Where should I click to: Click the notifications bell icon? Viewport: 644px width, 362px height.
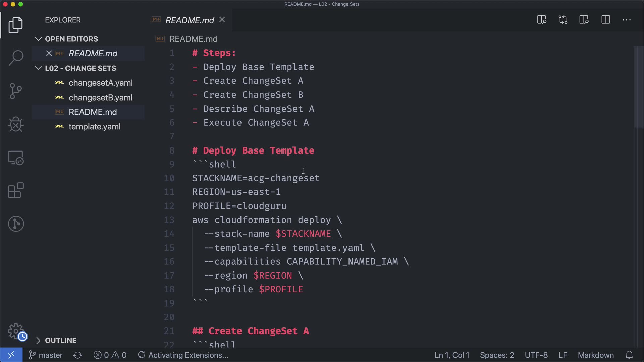point(629,355)
